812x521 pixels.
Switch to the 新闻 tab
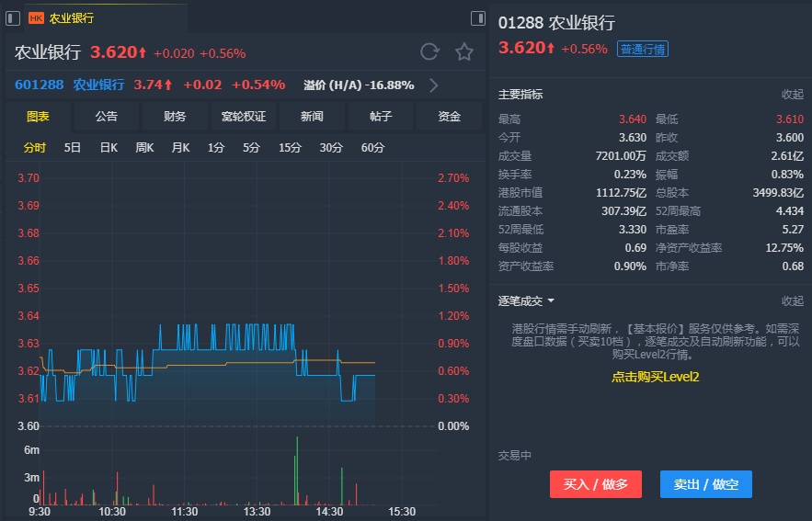(x=312, y=117)
